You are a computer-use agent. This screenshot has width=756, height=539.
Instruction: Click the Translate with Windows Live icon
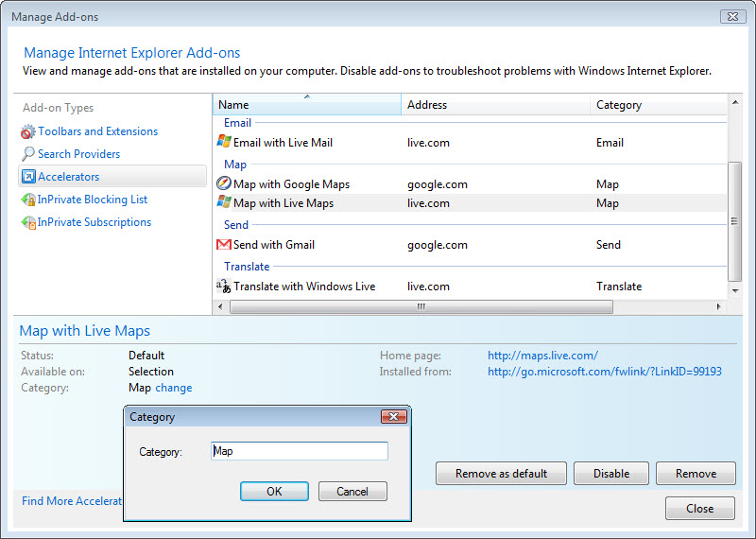224,287
